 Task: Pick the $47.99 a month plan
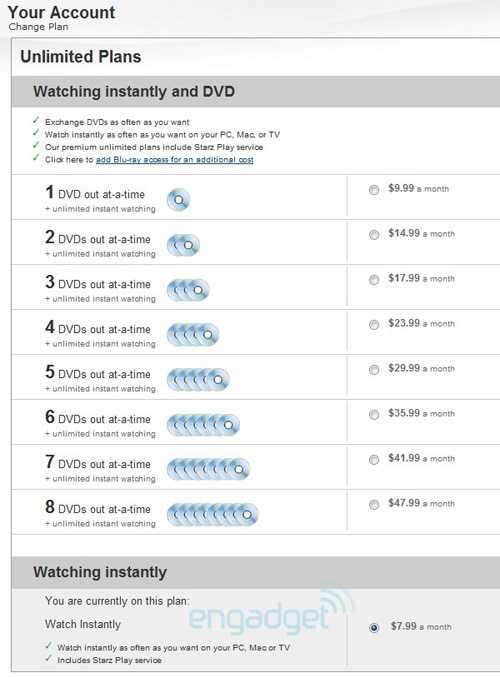coord(374,505)
